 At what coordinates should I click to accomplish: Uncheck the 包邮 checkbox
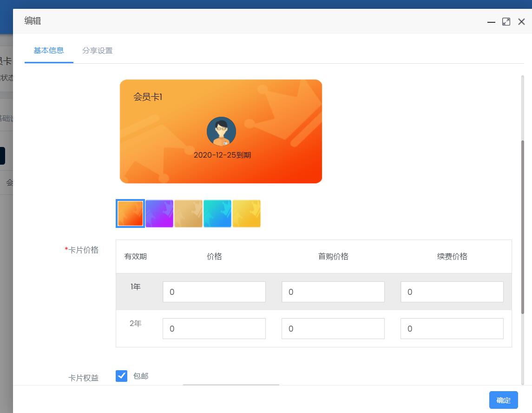[121, 376]
